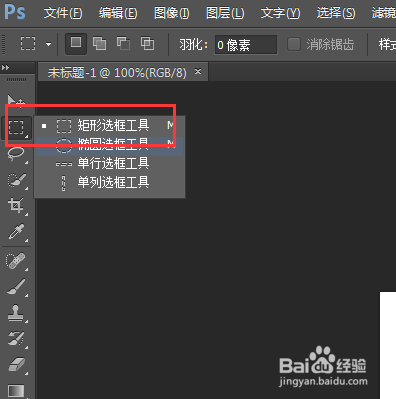Choose 单列选框工具 from flyout

tap(109, 183)
